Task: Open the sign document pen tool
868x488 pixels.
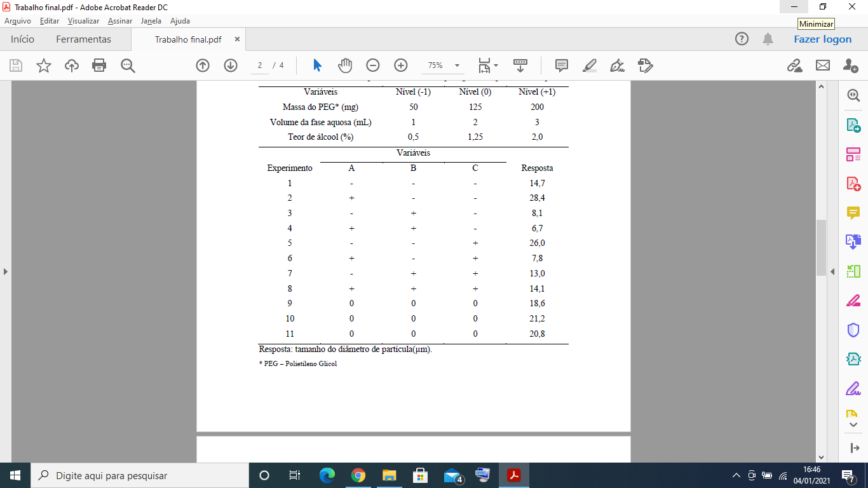Action: (617, 65)
